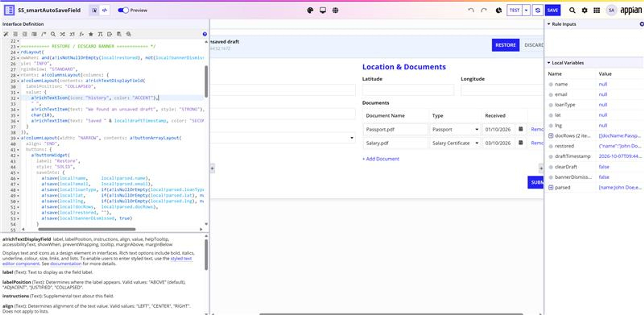Open the globe locale icon

coord(335,10)
